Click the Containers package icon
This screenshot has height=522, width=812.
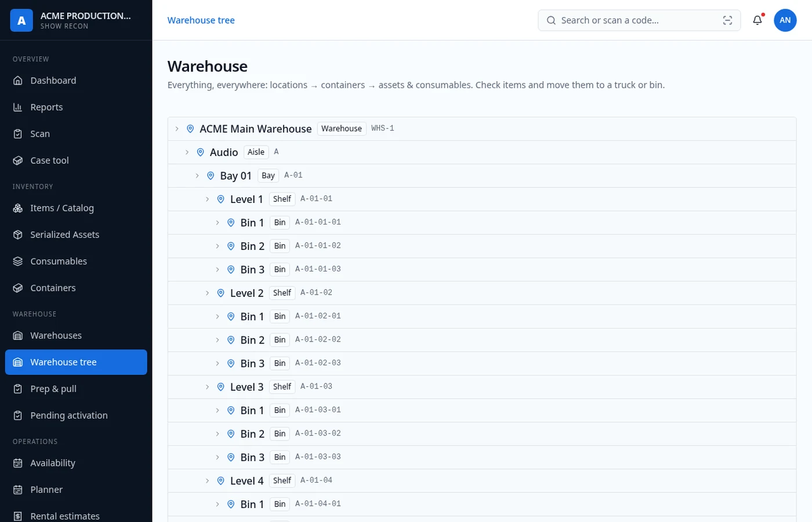pyautogui.click(x=18, y=288)
